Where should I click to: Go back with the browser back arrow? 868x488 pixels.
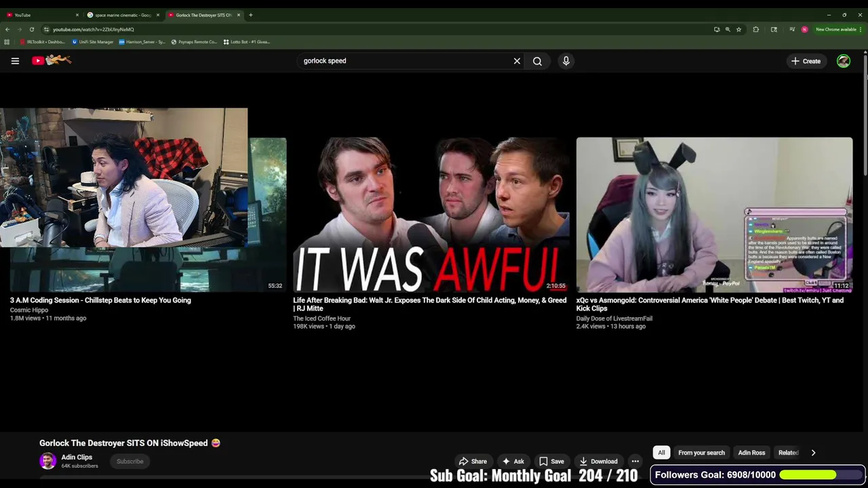7,29
